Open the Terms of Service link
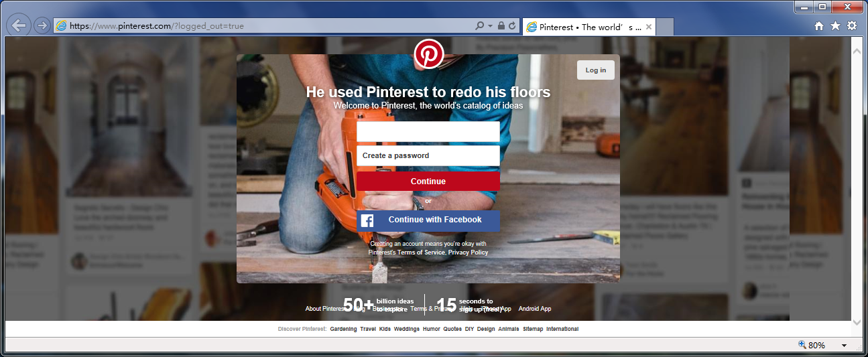868x357 pixels. pos(421,253)
